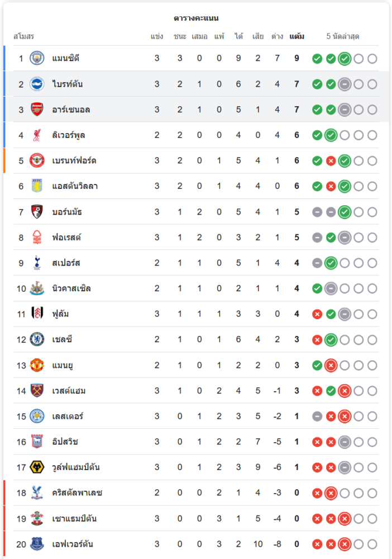Screen dimensions: 392x559
Task: Click the Everton club crest icon
Action: [x=37, y=544]
